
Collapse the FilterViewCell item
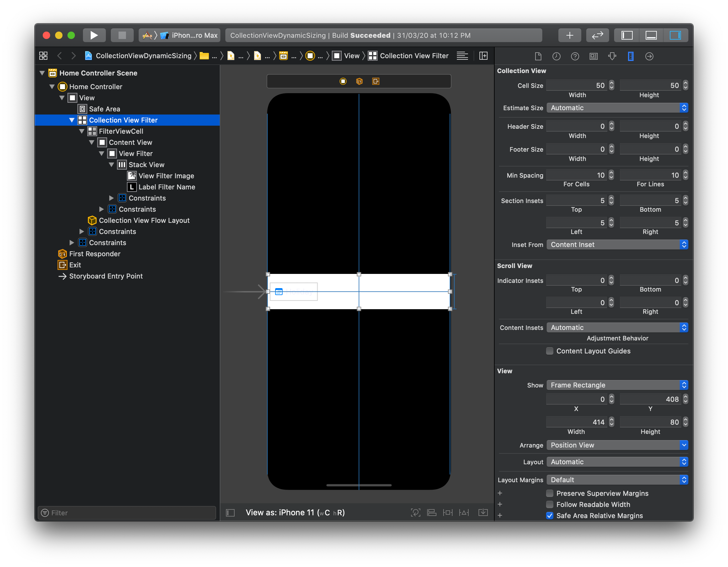pyautogui.click(x=82, y=131)
